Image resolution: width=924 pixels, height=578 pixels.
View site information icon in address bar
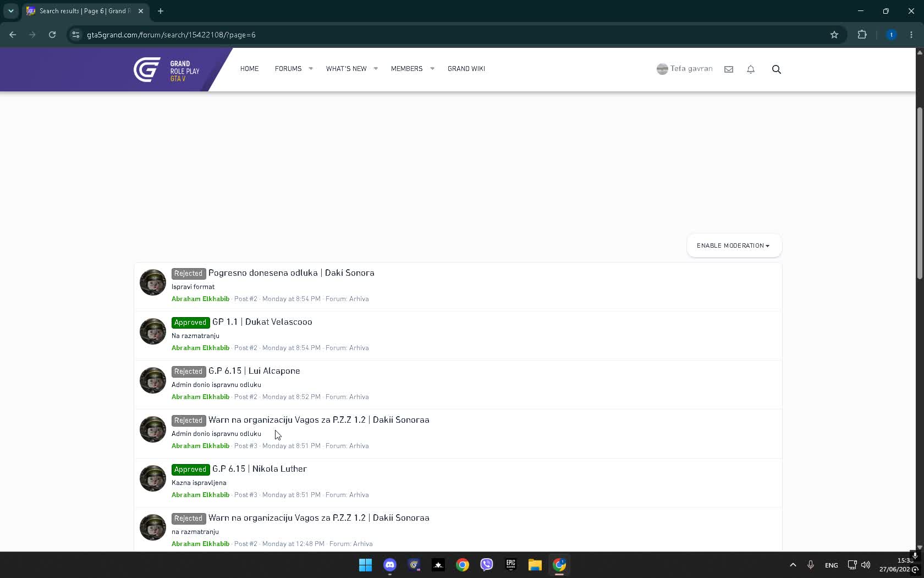coord(76,35)
